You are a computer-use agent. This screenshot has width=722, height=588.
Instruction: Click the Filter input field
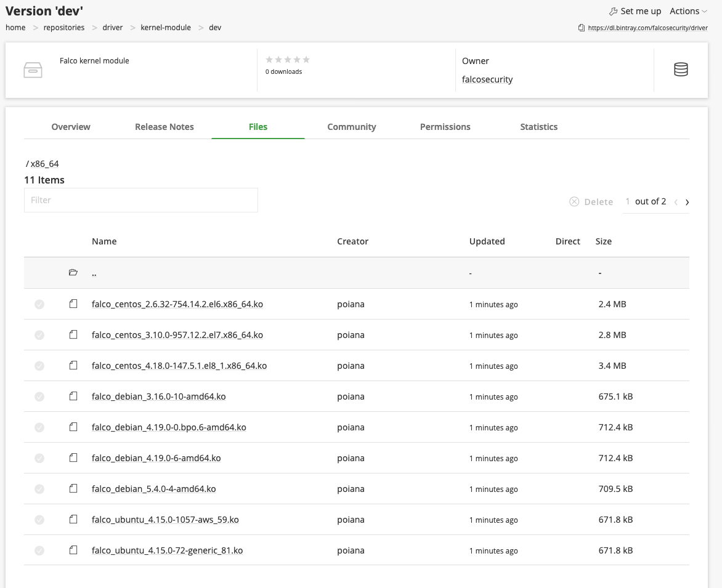140,200
